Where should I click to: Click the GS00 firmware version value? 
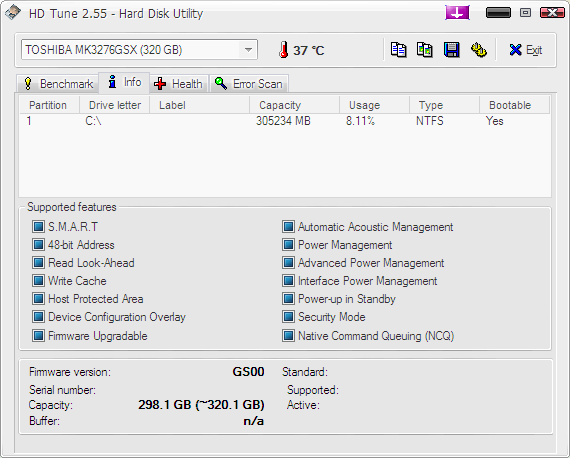tap(248, 372)
